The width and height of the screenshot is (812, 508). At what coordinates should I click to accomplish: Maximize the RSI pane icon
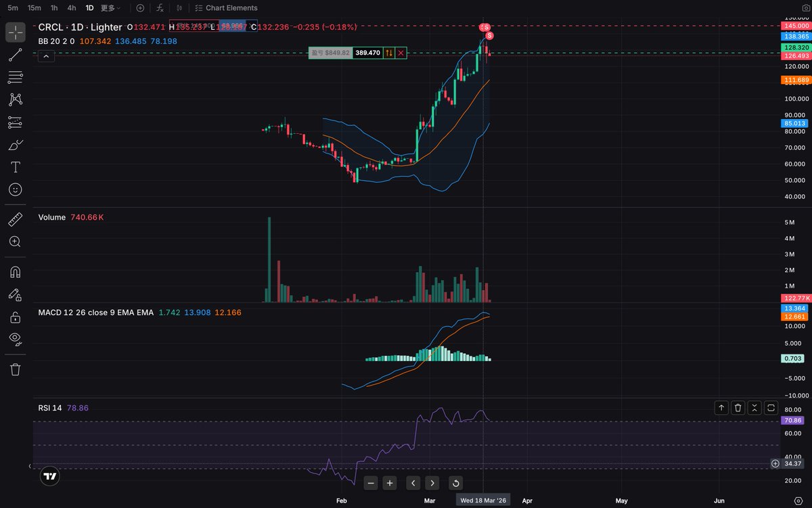(x=771, y=408)
